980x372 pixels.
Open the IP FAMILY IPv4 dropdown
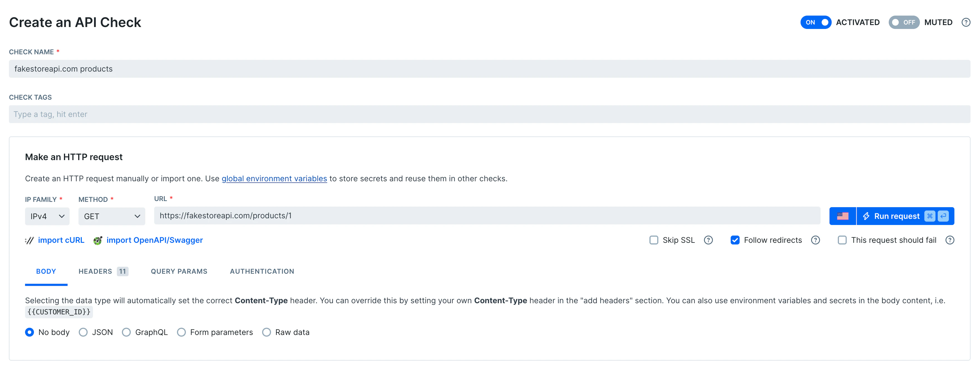(47, 216)
